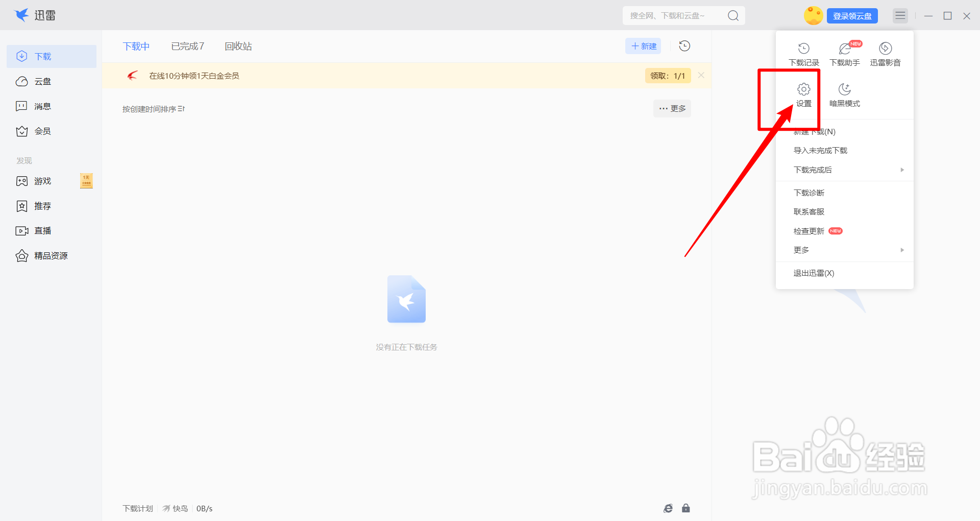This screenshot has height=521, width=980.
Task: Click the Xunlei bird logo
Action: point(21,15)
